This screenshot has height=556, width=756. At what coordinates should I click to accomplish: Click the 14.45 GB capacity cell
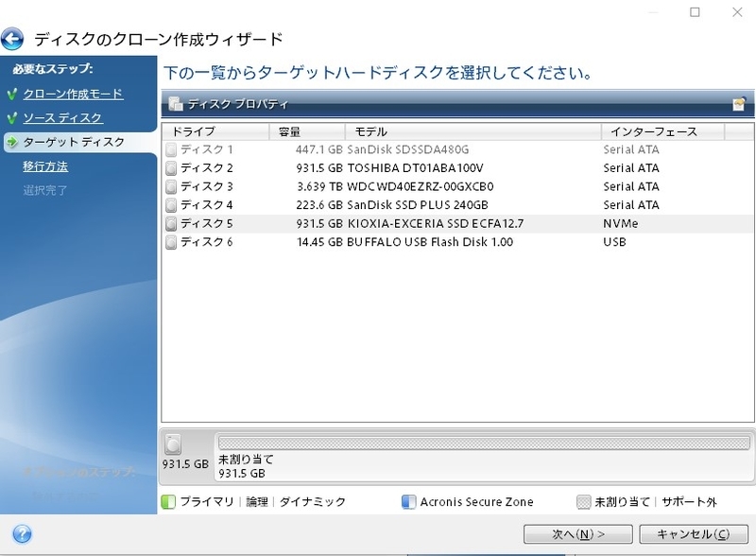point(319,242)
